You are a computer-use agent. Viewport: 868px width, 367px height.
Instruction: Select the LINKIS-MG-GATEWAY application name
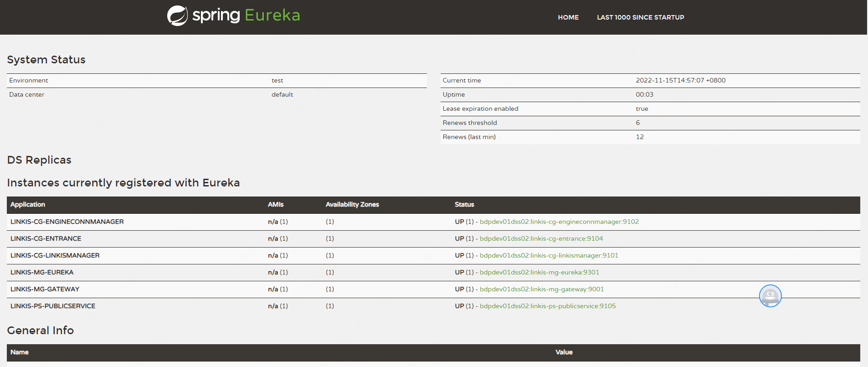[45, 289]
